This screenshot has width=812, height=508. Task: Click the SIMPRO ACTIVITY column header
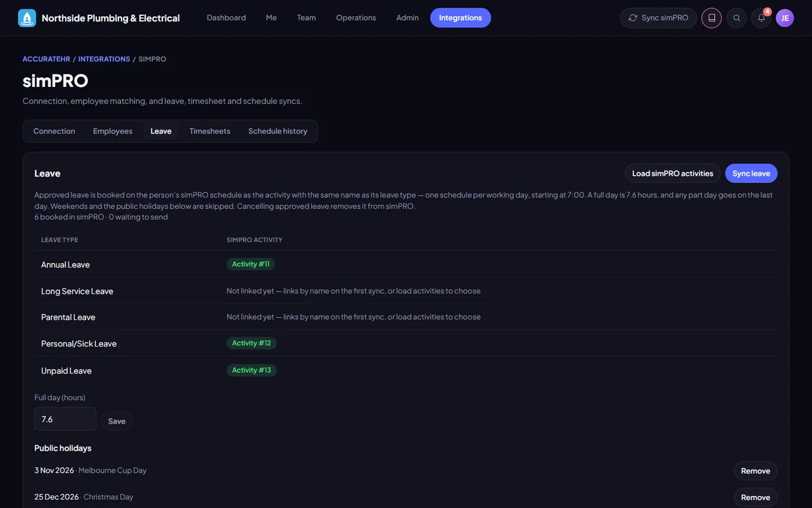tap(254, 240)
